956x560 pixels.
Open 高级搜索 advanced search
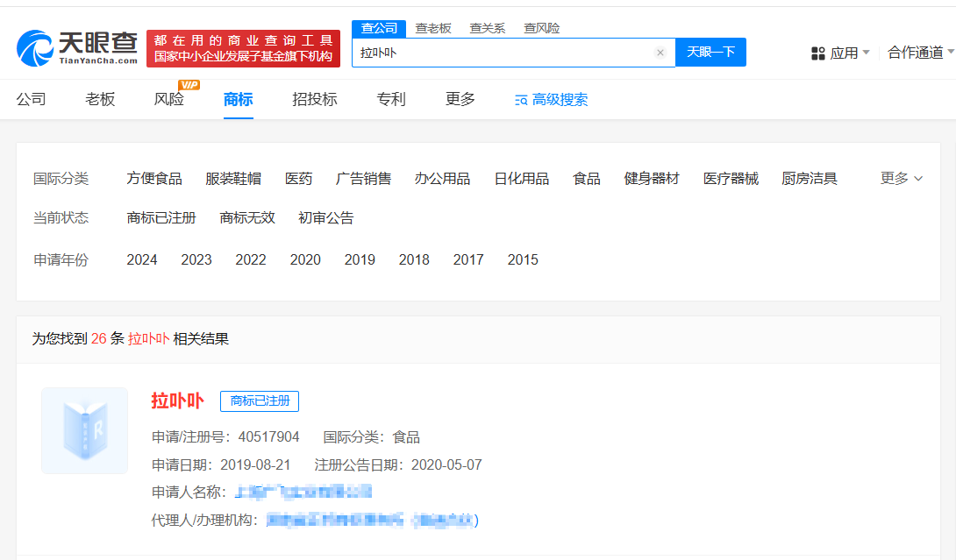pos(551,100)
